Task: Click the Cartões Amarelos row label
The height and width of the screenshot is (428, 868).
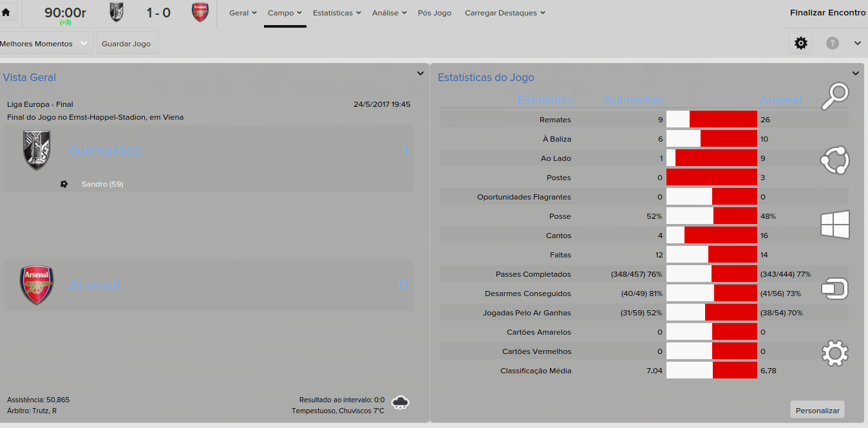Action: pos(539,332)
